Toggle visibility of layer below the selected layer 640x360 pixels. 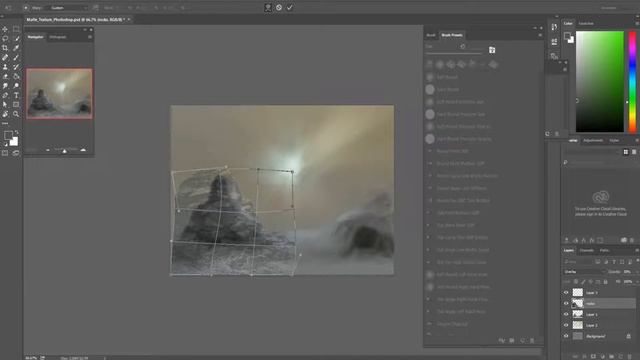coord(566,314)
